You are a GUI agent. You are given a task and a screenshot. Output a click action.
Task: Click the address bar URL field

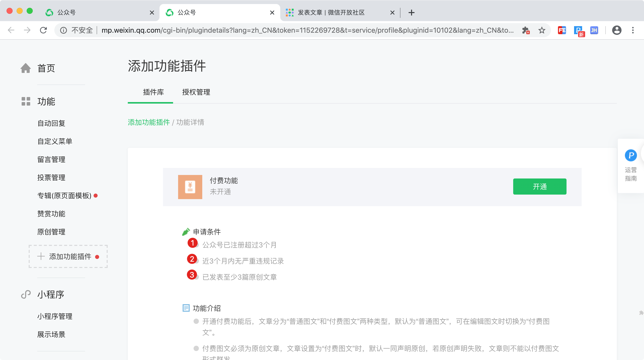pyautogui.click(x=307, y=30)
